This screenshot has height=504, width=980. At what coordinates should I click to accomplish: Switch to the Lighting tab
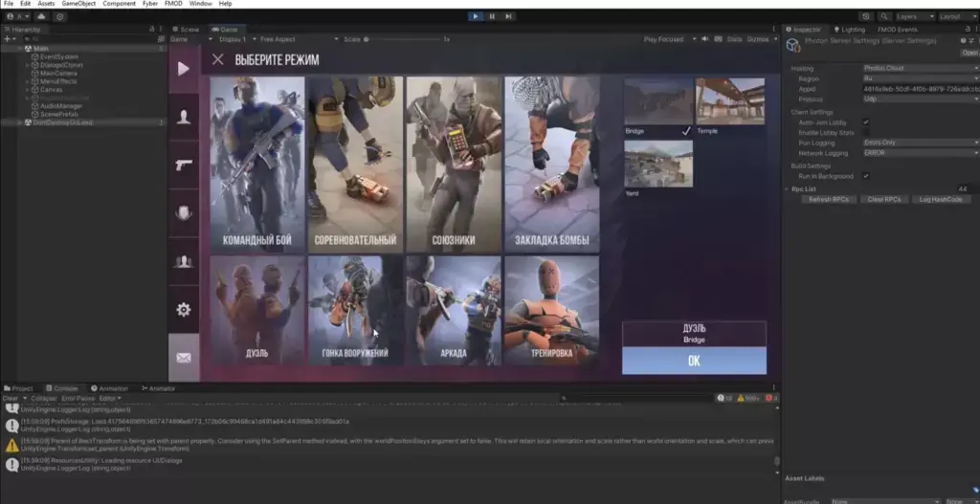[852, 30]
